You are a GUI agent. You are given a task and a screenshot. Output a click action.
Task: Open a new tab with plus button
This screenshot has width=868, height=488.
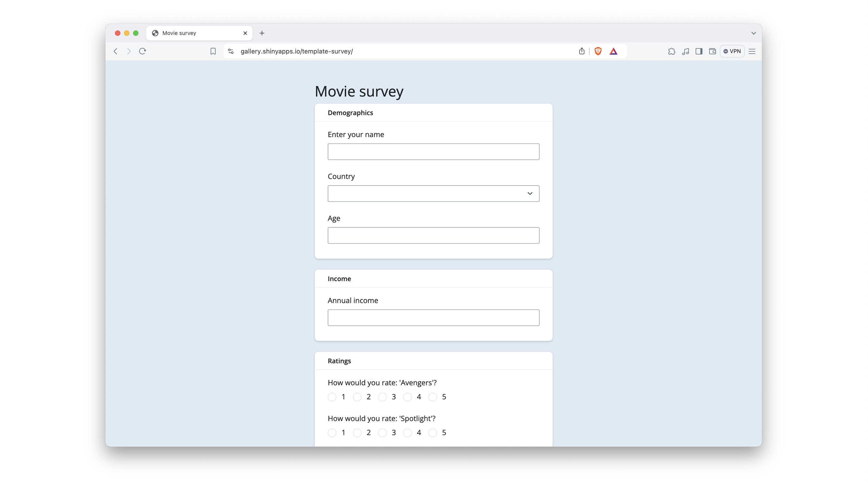[x=262, y=33]
